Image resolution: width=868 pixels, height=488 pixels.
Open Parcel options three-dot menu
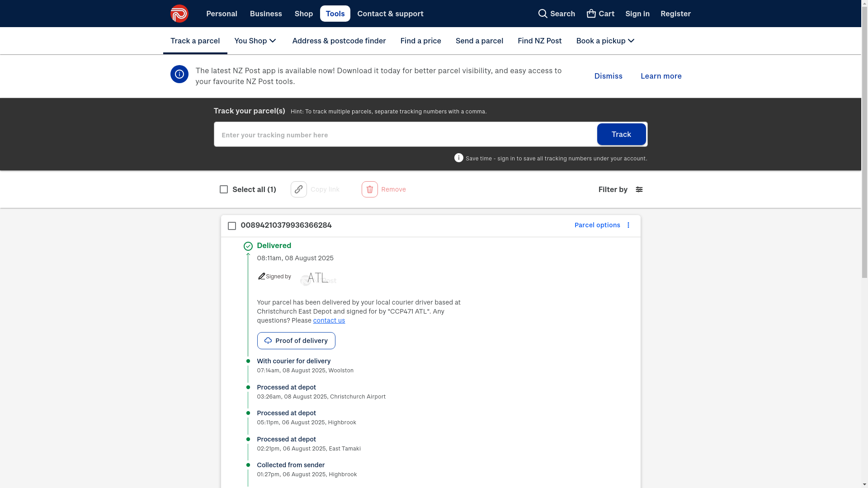(x=628, y=225)
